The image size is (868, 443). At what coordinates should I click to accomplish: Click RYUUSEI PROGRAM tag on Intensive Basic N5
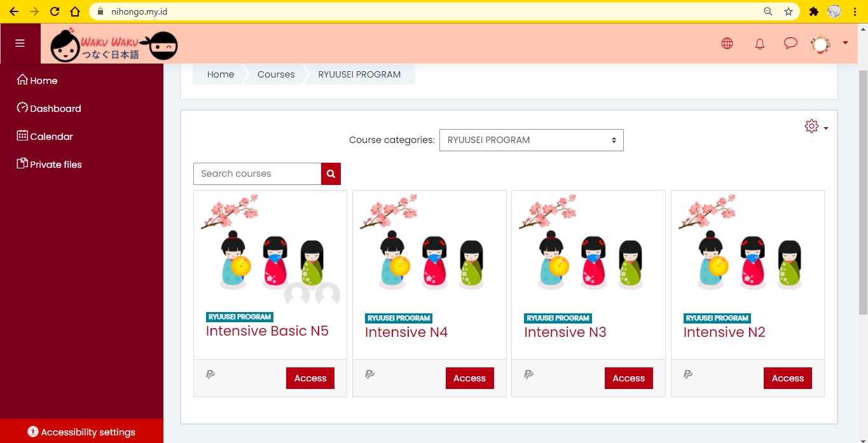(x=240, y=317)
